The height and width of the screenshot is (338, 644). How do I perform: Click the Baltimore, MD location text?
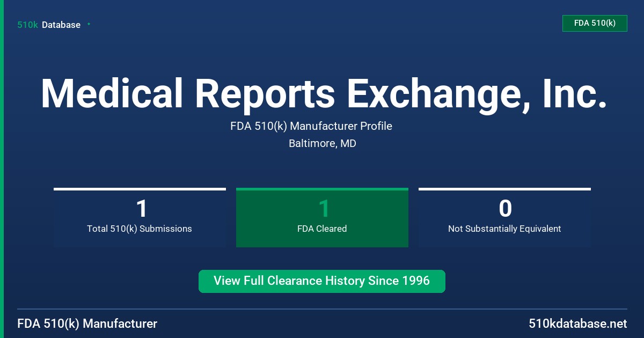pyautogui.click(x=322, y=143)
